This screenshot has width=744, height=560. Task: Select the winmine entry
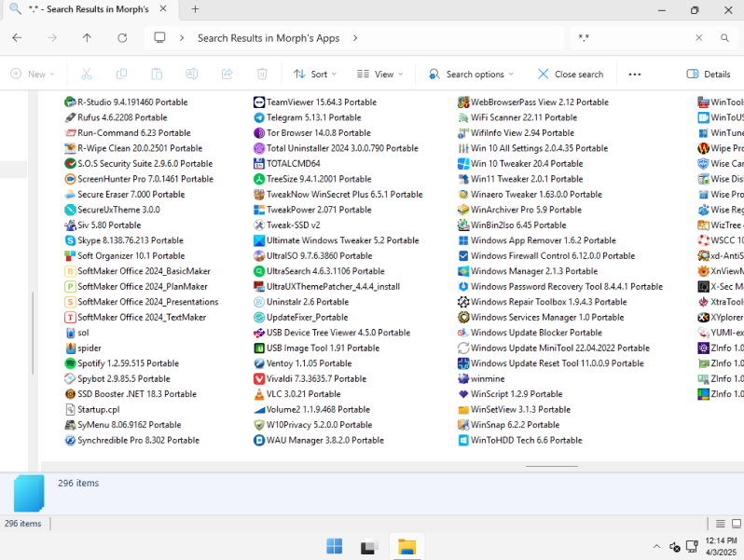[x=481, y=378]
